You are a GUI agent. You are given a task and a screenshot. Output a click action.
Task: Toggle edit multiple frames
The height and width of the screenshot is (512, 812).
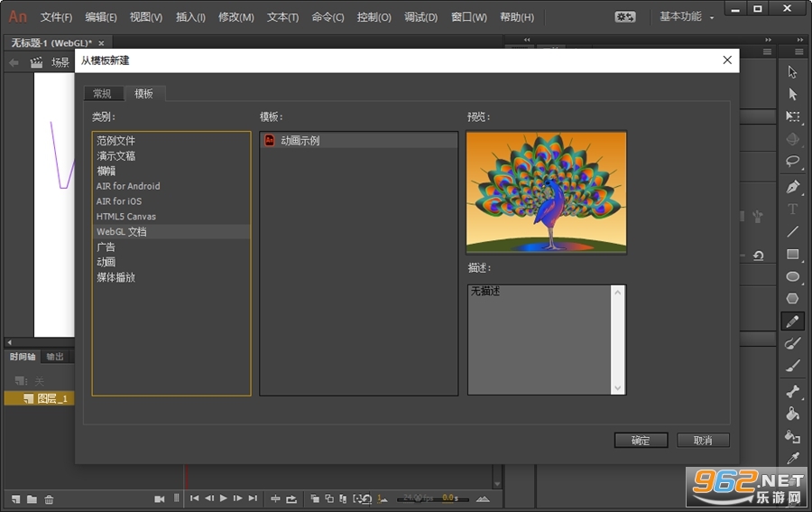(x=343, y=498)
